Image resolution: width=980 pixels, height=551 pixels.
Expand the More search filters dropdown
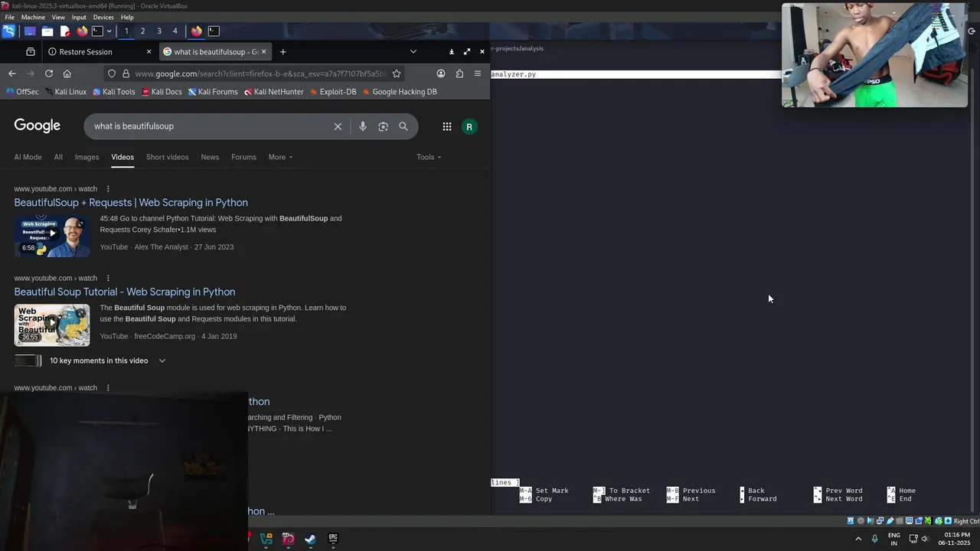tap(280, 157)
